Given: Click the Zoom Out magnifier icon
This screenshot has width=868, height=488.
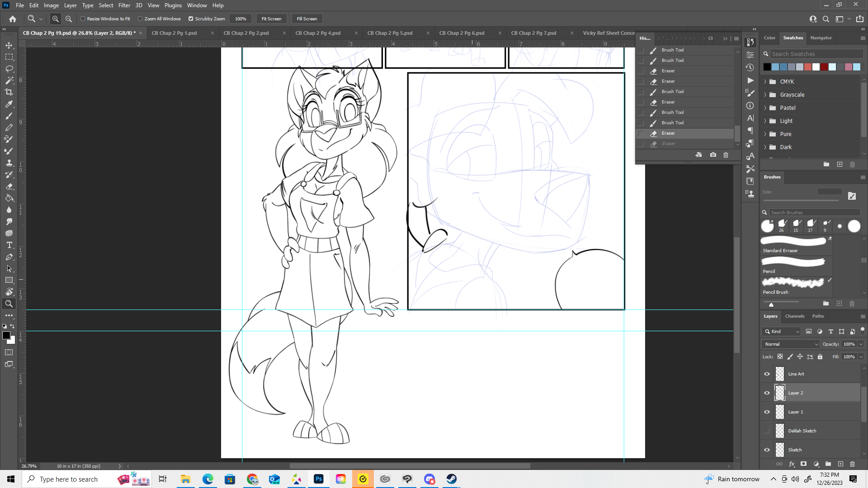Looking at the screenshot, I should [69, 19].
